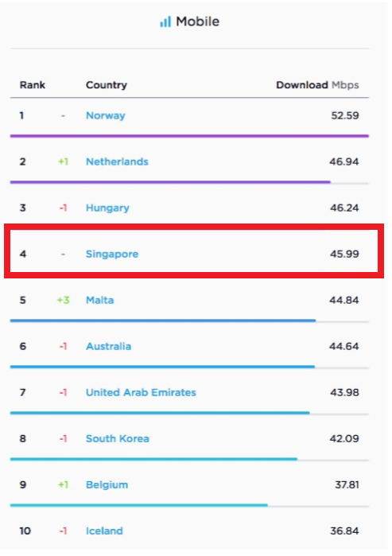Image resolution: width=392 pixels, height=556 pixels.
Task: Click the Country column header
Action: pyautogui.click(x=107, y=85)
